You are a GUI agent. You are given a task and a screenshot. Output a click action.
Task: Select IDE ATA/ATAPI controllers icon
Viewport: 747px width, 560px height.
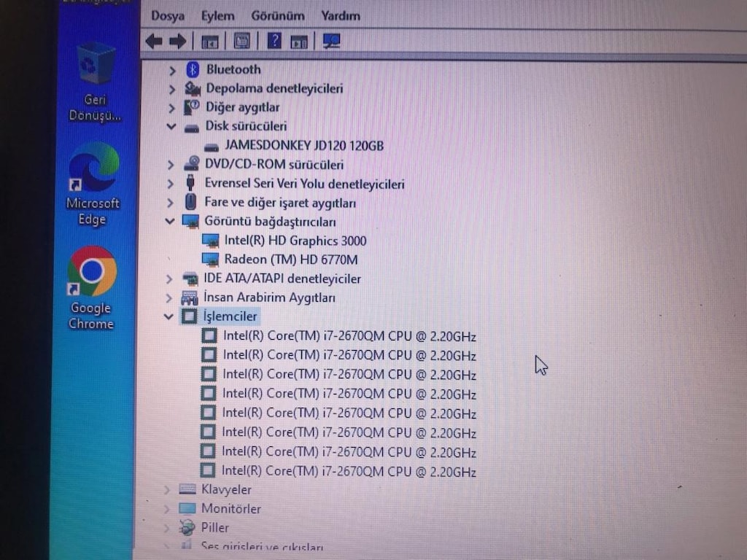click(x=190, y=278)
